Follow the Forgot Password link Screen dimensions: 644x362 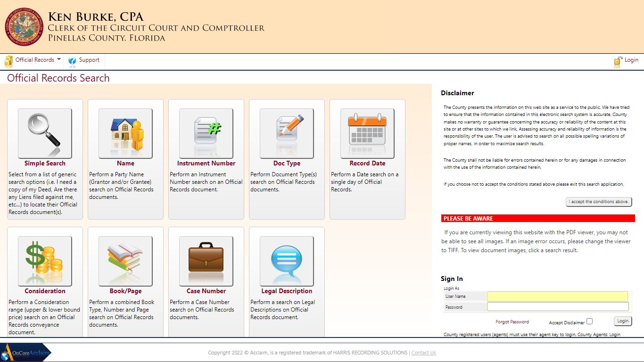(512, 322)
